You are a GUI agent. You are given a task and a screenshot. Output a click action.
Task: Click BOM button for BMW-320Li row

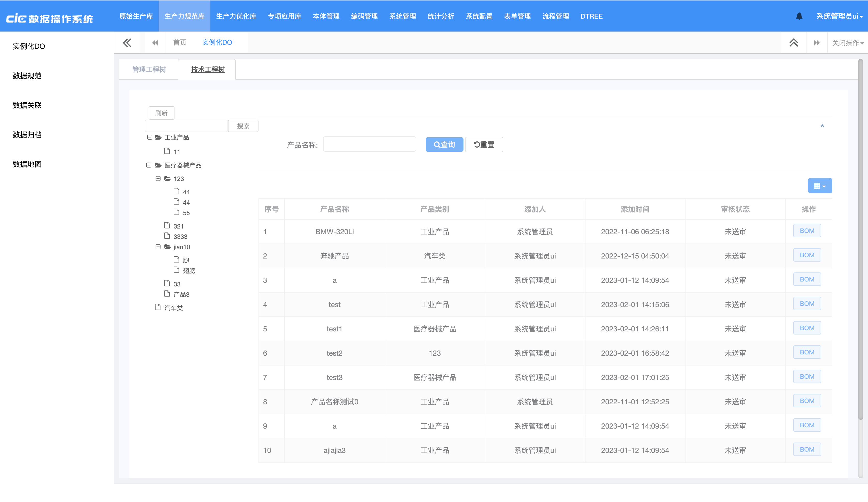807,231
